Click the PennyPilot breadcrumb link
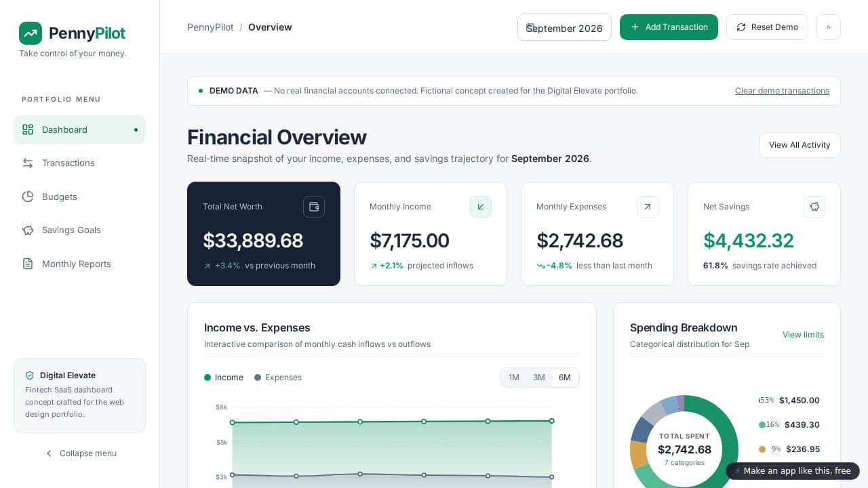This screenshot has width=868, height=488. [210, 27]
